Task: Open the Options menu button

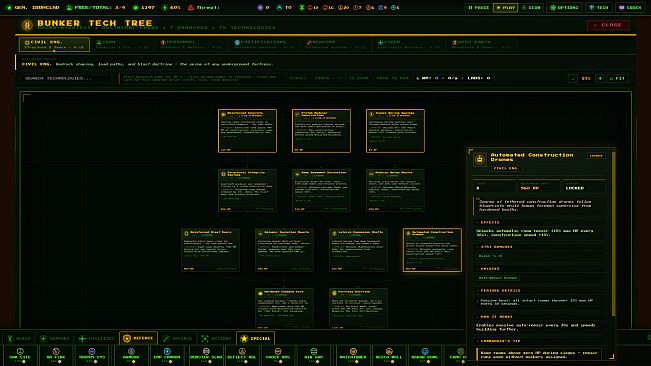Action: [x=564, y=7]
